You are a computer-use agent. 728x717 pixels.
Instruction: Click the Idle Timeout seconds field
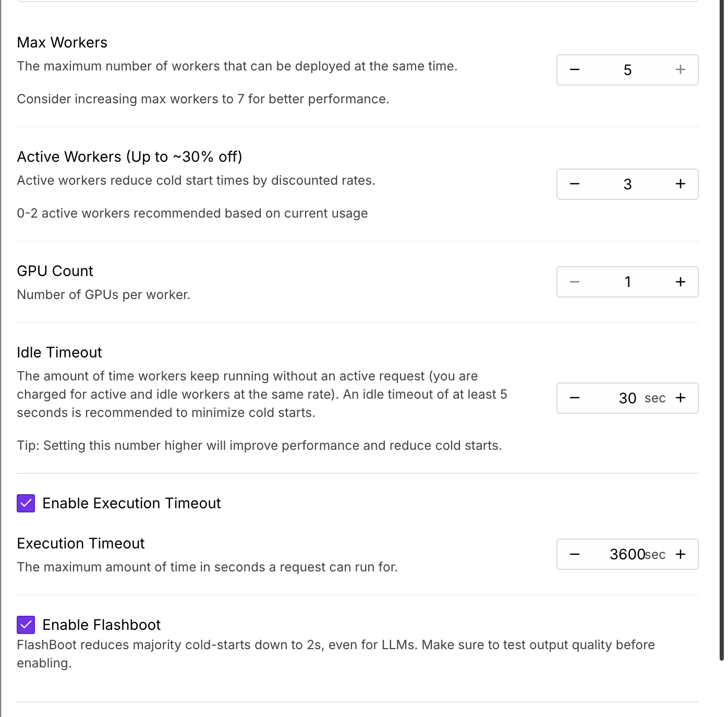(627, 398)
